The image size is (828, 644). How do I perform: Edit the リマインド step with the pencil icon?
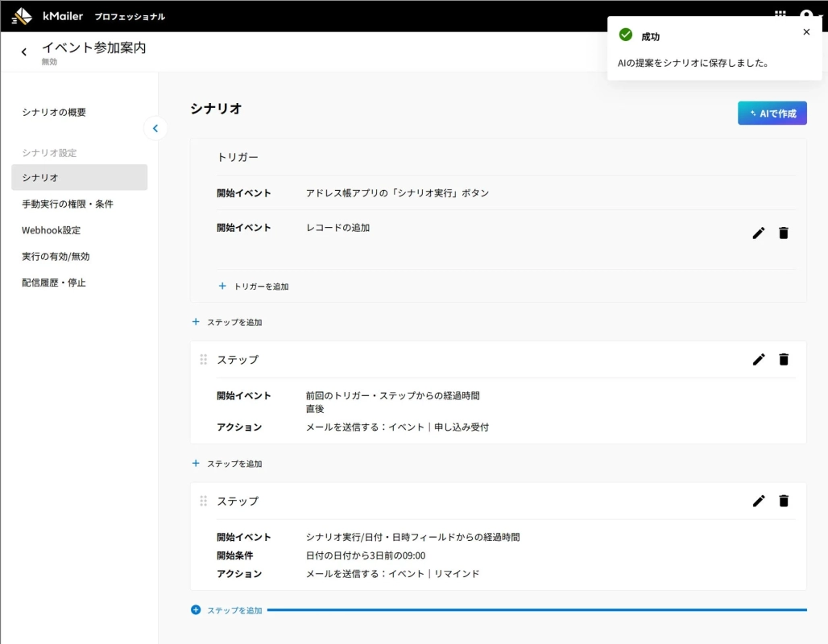click(x=758, y=501)
